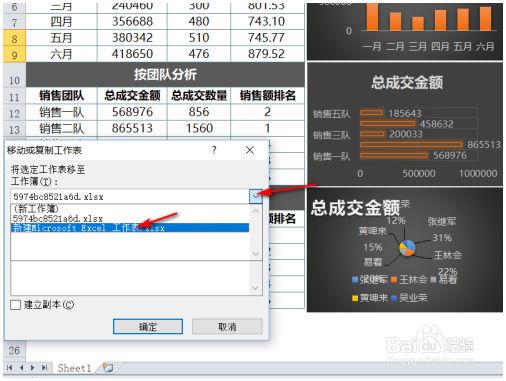The height and width of the screenshot is (381, 506).
Task: Click the workbook list scroll-down arrow
Action: click(256, 254)
